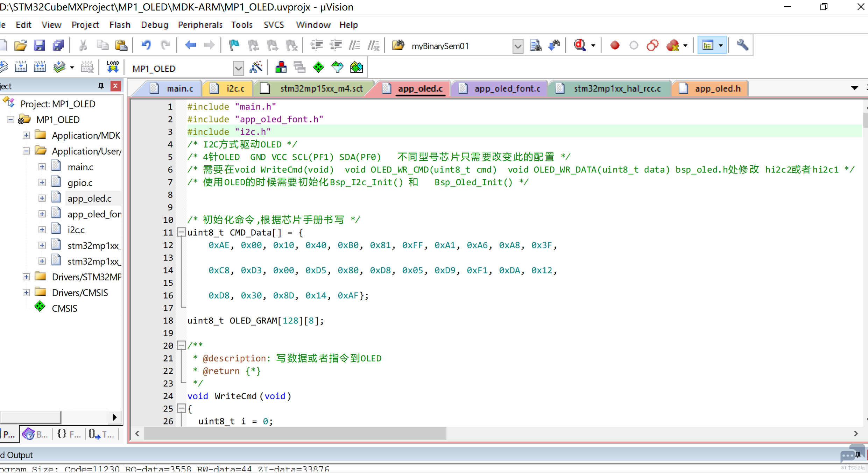868x473 pixels.
Task: Open the Peripherals menu
Action: point(200,25)
